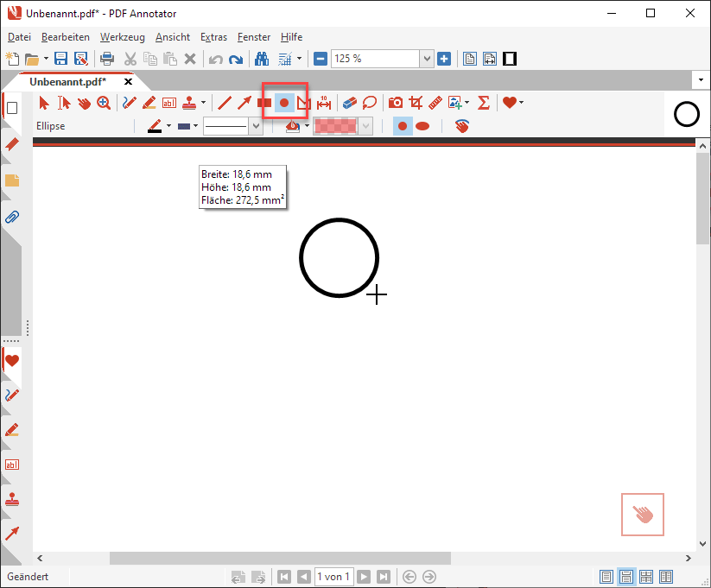Choose the Measure distance tool
The image size is (711, 588).
click(324, 103)
